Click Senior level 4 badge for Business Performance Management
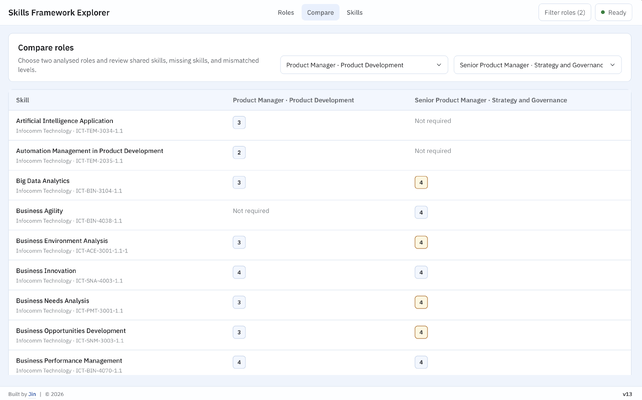The width and height of the screenshot is (642, 400). (421, 362)
